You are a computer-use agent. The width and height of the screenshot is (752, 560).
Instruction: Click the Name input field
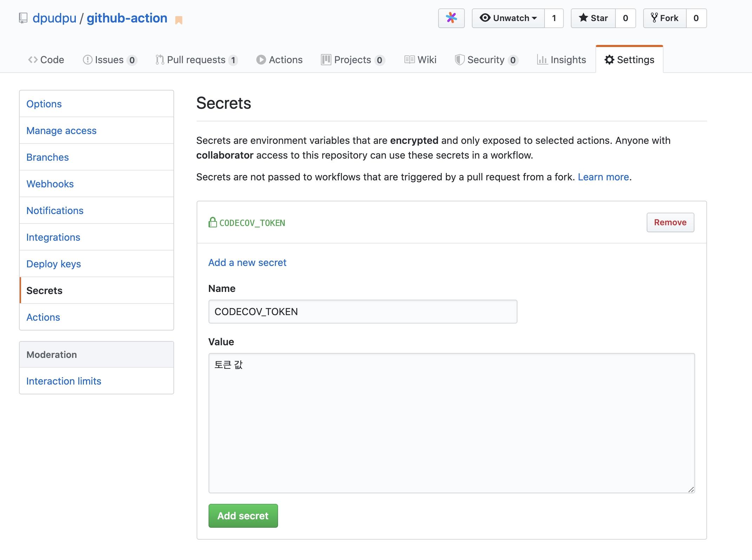point(362,312)
